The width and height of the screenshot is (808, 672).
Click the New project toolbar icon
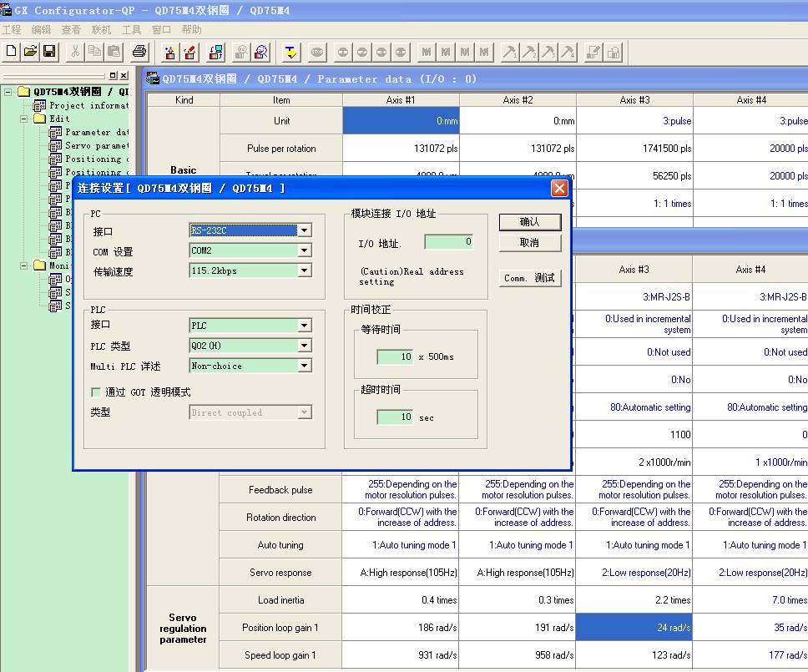coord(11,52)
